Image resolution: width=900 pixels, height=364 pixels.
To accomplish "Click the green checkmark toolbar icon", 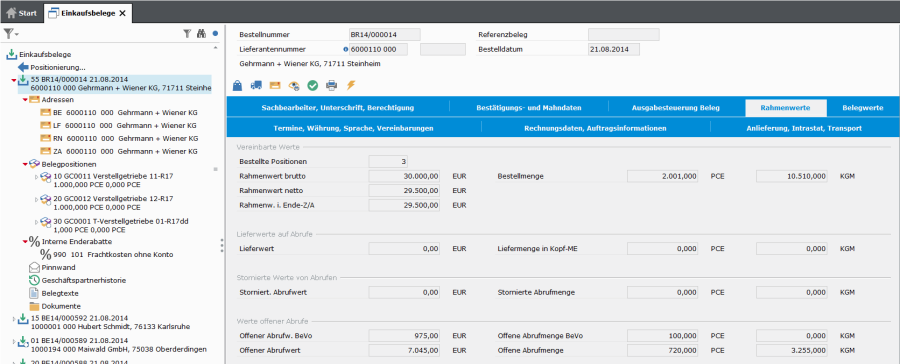I will click(x=313, y=86).
